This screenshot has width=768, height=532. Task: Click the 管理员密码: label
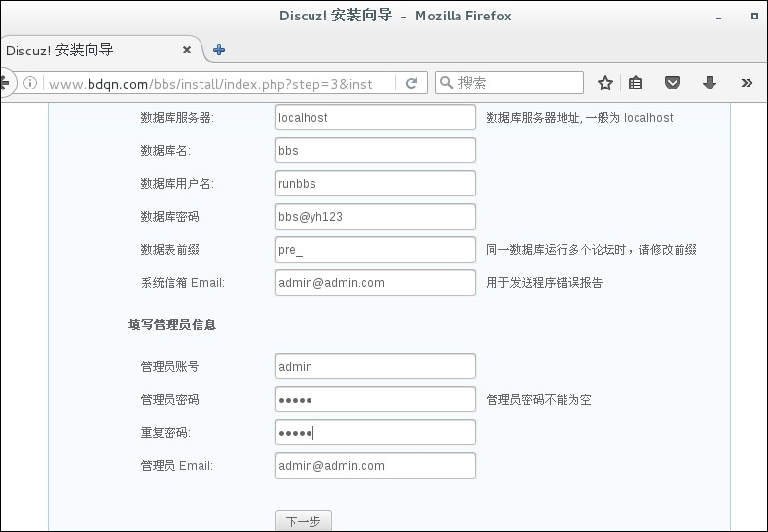(x=171, y=400)
